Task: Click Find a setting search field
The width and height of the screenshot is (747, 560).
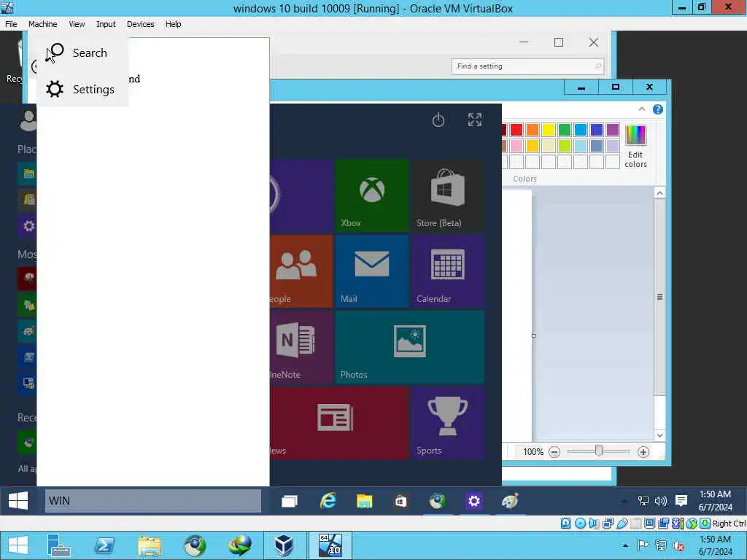Action: tap(528, 66)
